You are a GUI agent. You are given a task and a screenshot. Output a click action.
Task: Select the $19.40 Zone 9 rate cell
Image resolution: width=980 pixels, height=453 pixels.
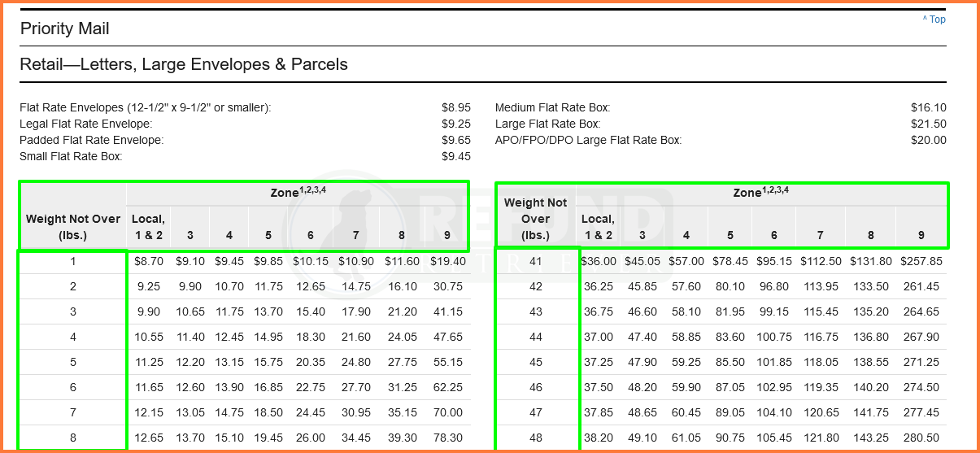pos(449,262)
